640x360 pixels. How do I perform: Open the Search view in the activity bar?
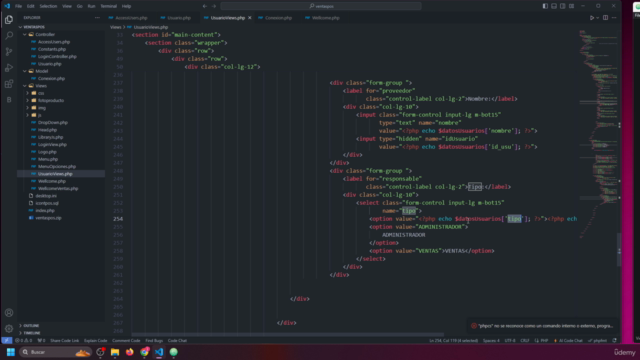pos(9,36)
